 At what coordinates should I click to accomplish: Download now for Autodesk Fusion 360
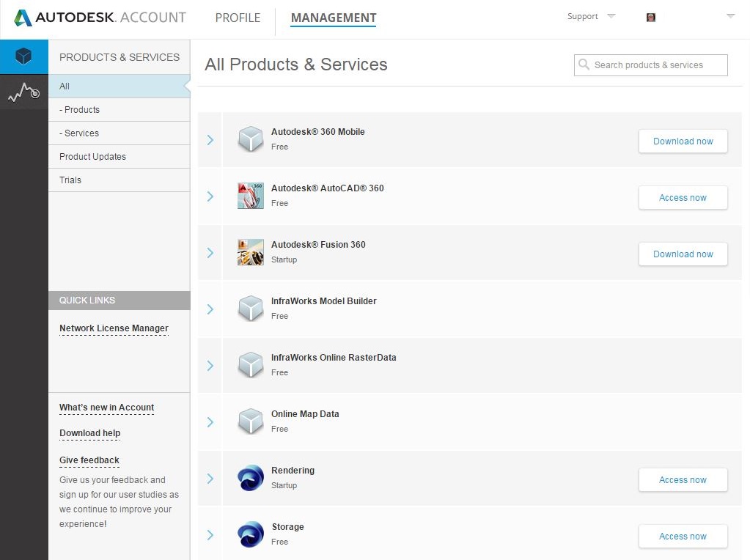point(683,254)
